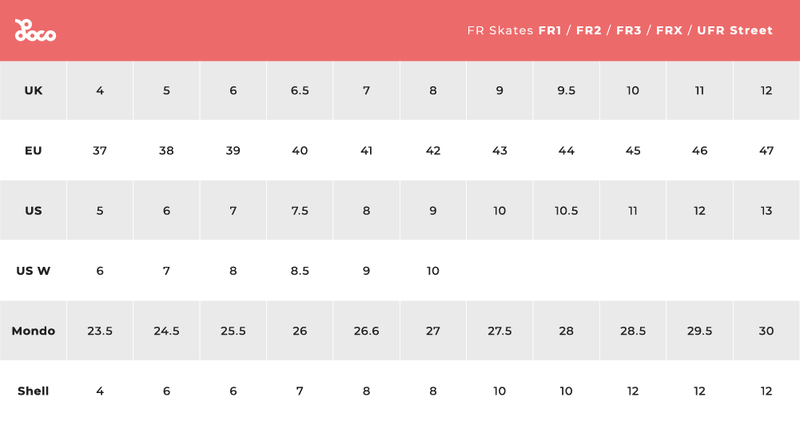This screenshot has height=421, width=800.
Task: Select UK size 9.5 cell
Action: (x=566, y=91)
